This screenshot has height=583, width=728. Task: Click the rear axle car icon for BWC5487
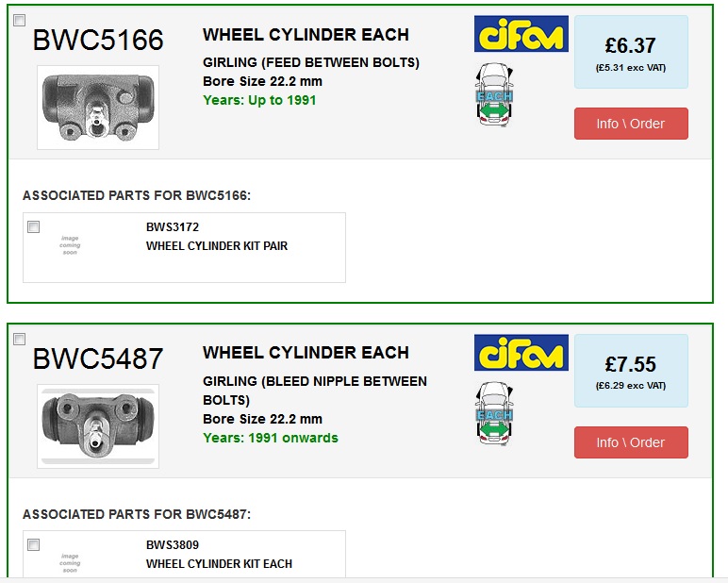pyautogui.click(x=494, y=413)
